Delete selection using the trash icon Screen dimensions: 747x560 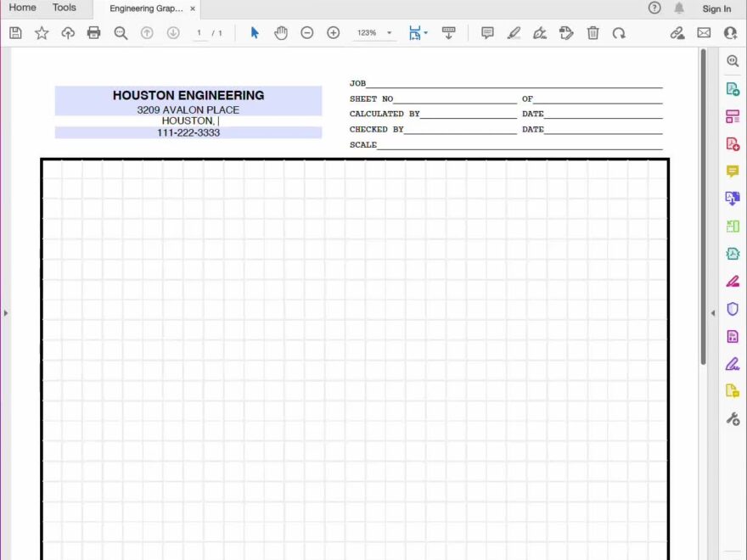point(593,33)
